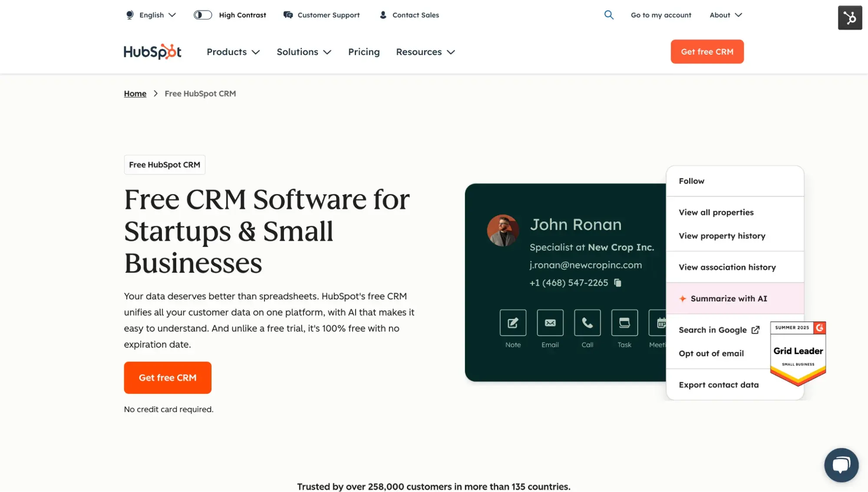Open the chat widget bubble
Image resolution: width=868 pixels, height=492 pixels.
(x=841, y=465)
